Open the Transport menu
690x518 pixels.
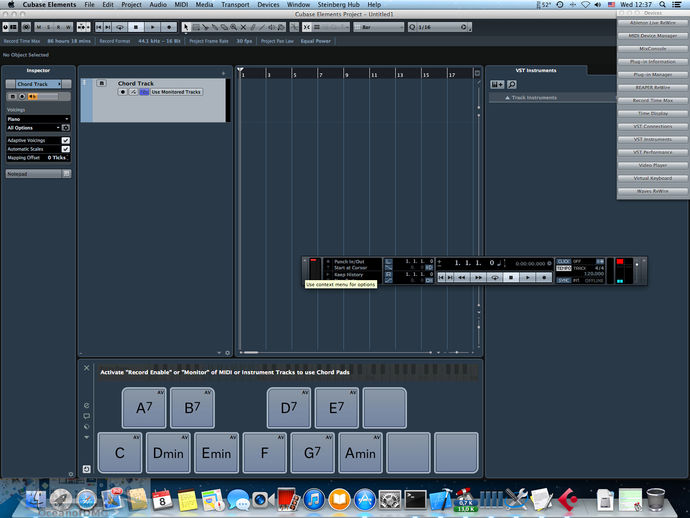pos(235,4)
